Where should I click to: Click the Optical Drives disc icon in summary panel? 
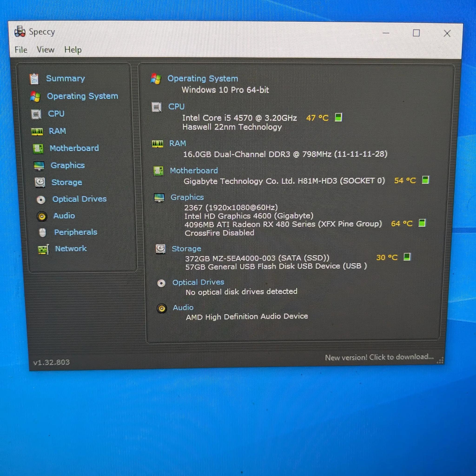click(x=161, y=283)
